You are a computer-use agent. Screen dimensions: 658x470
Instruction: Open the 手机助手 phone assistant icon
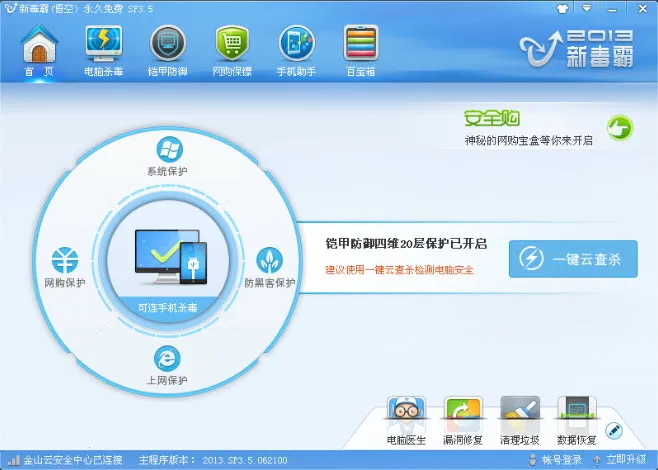click(297, 44)
